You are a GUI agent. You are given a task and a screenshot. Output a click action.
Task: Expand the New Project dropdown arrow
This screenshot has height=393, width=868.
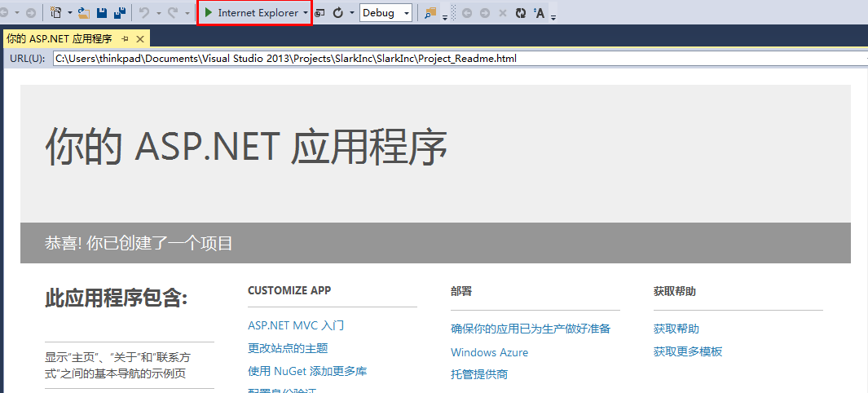pos(70,13)
